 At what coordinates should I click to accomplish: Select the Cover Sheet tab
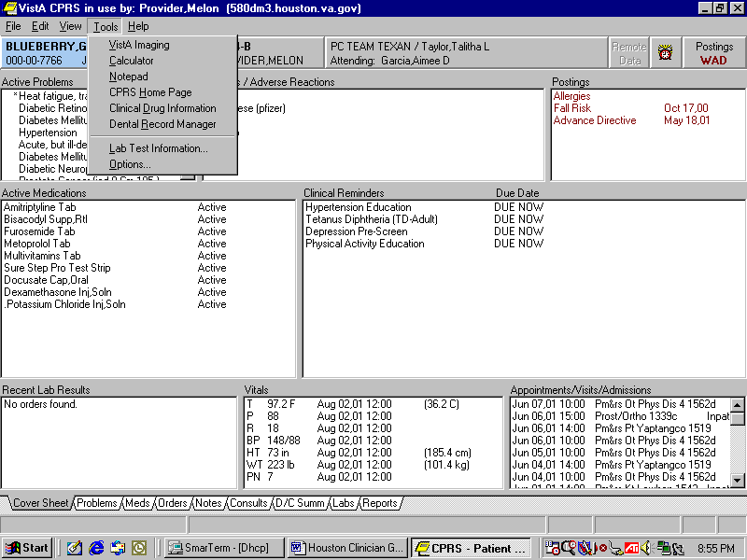pos(40,503)
